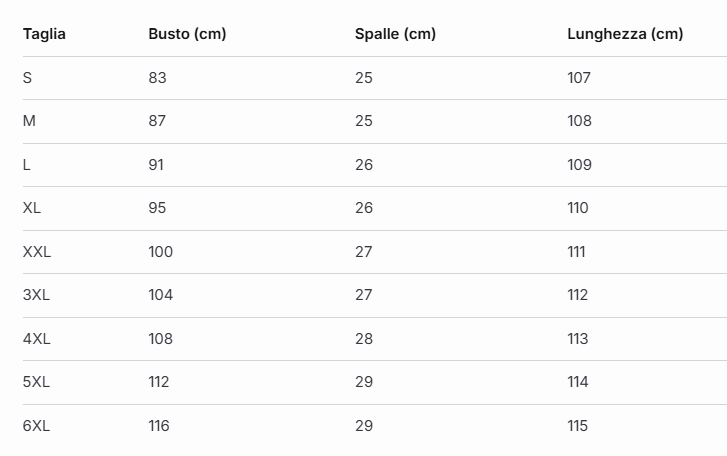Select the 4XL size row label
This screenshot has height=456, width=727.
tap(36, 339)
